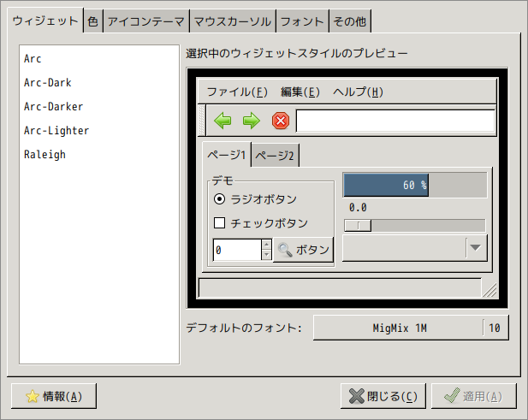Select the Arc-Lighter theme
Viewport: 528px width, 420px height.
(99, 130)
